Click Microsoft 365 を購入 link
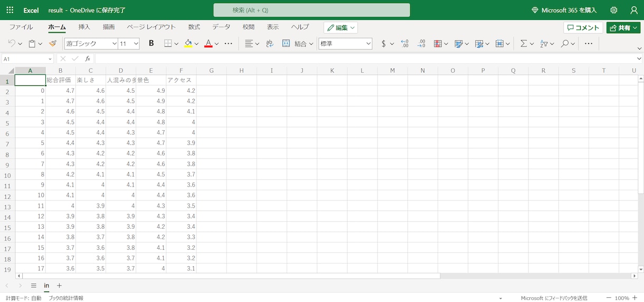This screenshot has height=302, width=644. 564,10
